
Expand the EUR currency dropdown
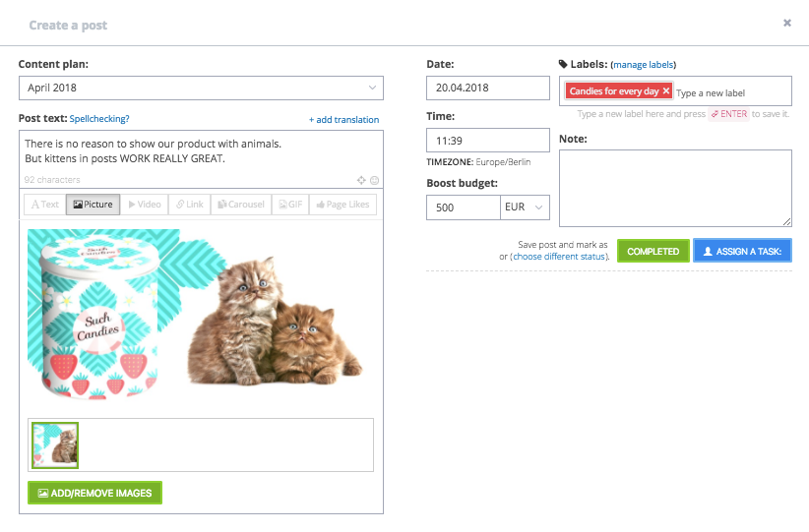(526, 207)
